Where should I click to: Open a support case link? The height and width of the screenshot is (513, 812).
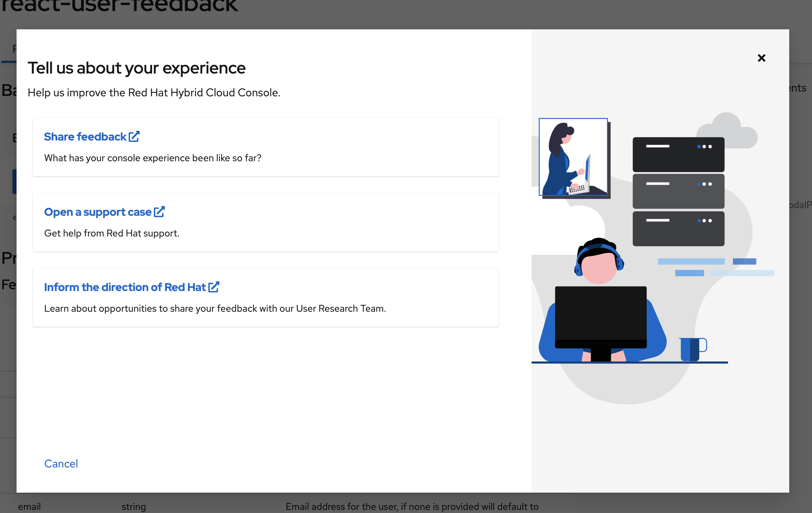[98, 212]
